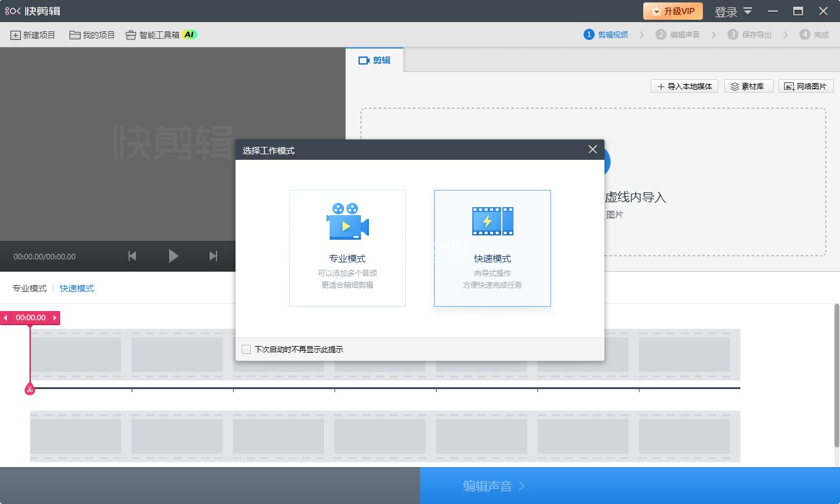Play the video preview
The height and width of the screenshot is (504, 840).
coord(173,256)
